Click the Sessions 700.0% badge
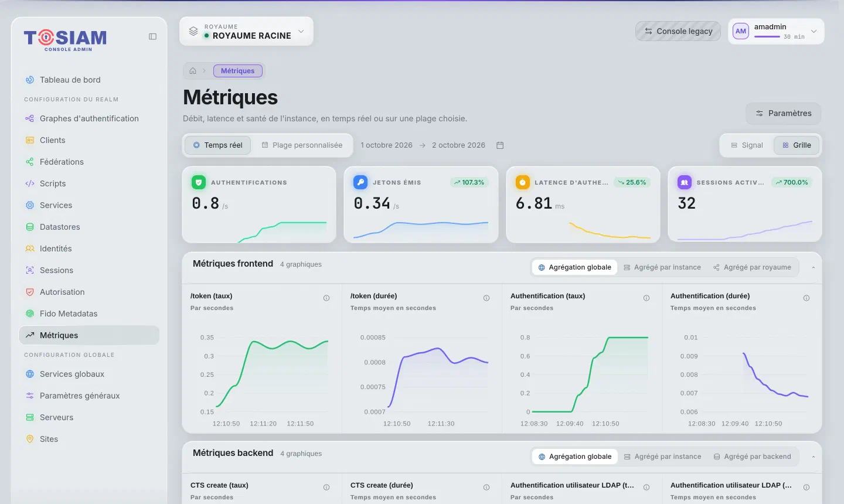The height and width of the screenshot is (504, 844). [x=792, y=182]
